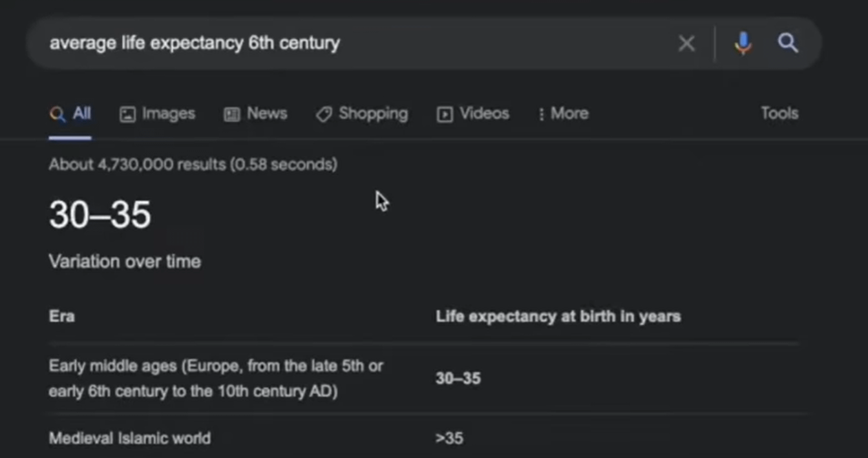Start voice search with microphone icon

[743, 43]
